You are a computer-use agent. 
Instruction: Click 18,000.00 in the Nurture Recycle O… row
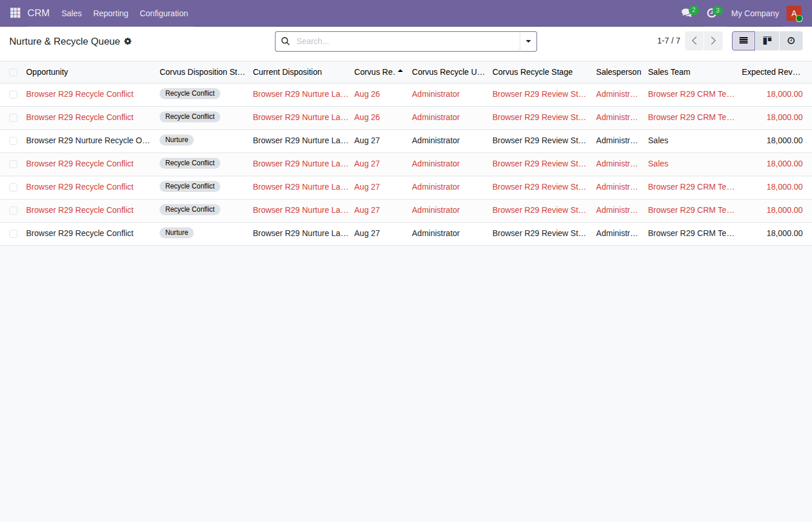785,140
